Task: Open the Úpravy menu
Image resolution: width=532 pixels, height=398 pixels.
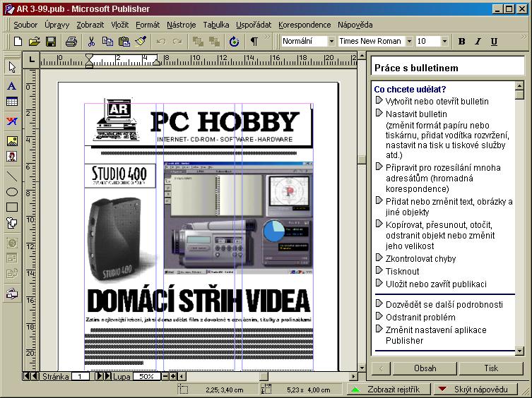Action: 57,25
